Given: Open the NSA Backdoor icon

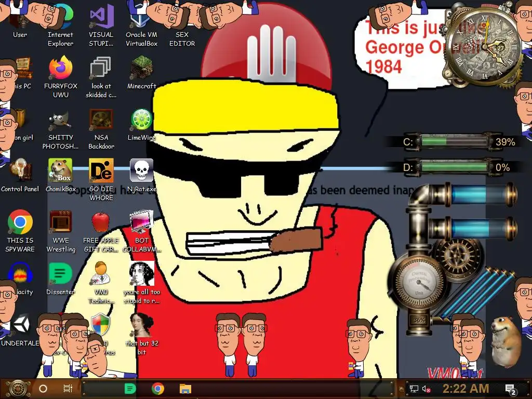Looking at the screenshot, I should click(101, 129).
